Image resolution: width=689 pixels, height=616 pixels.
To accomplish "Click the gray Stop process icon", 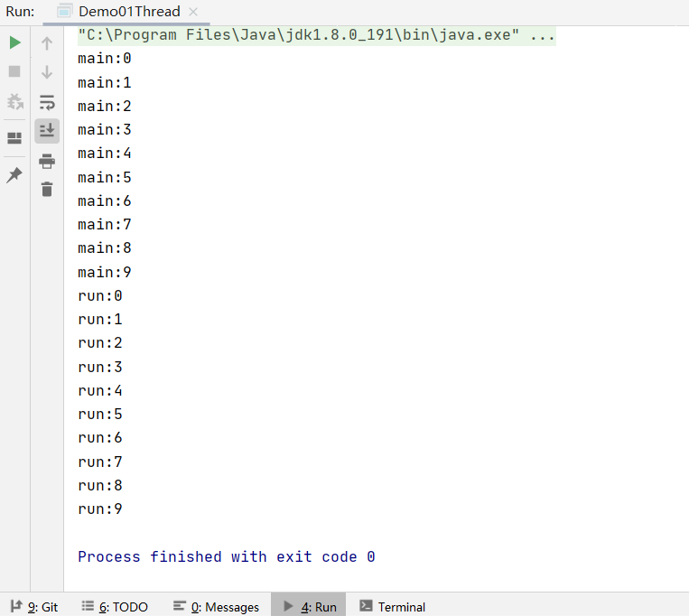I will coord(14,71).
